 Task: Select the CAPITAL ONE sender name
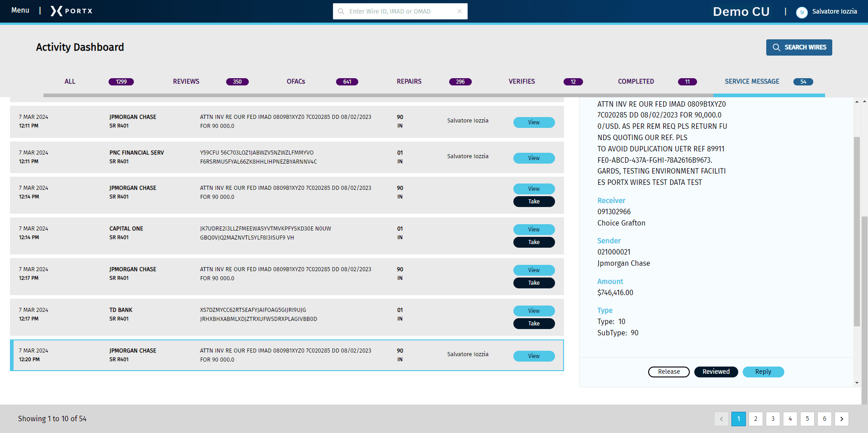pos(126,229)
